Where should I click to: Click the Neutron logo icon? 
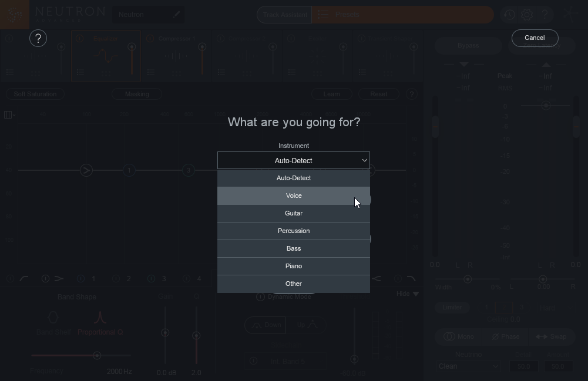click(15, 15)
